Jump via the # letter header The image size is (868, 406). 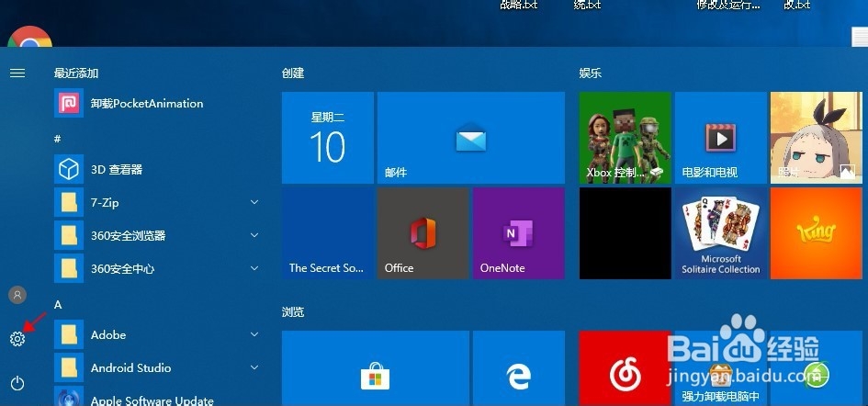pyautogui.click(x=57, y=139)
